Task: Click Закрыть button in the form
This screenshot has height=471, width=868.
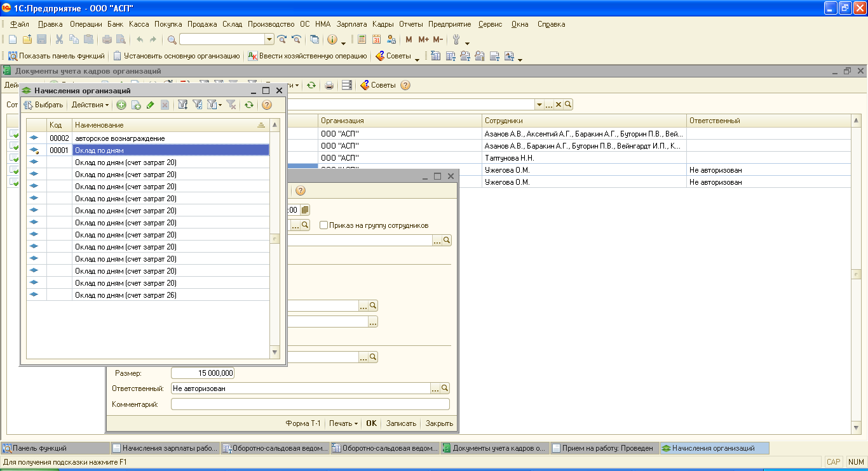Action: [x=439, y=423]
